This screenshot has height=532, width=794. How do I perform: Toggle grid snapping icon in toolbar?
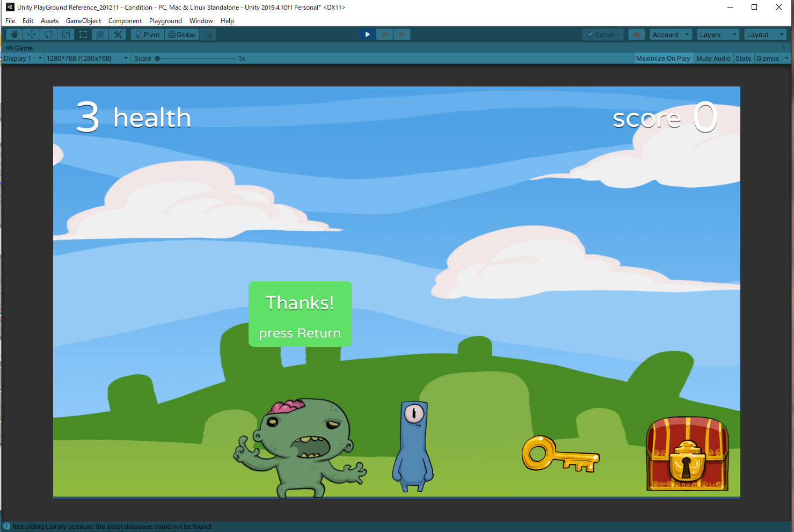pyautogui.click(x=208, y=34)
